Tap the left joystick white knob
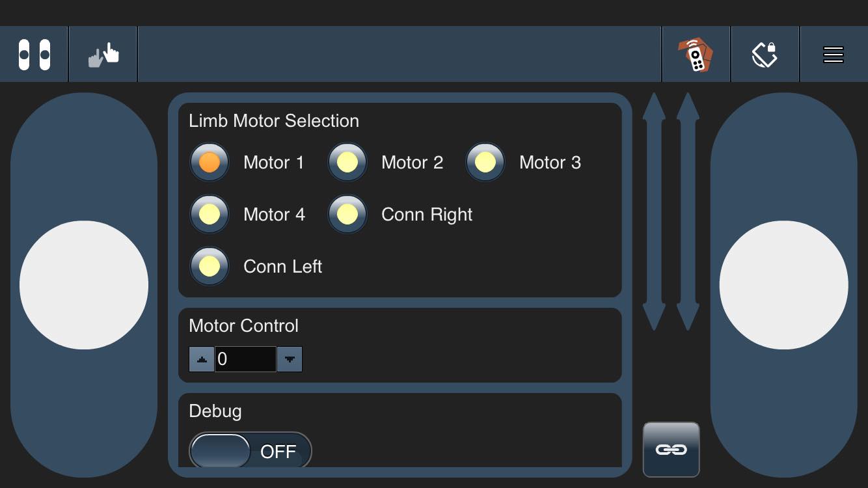The image size is (868, 488). [84, 285]
